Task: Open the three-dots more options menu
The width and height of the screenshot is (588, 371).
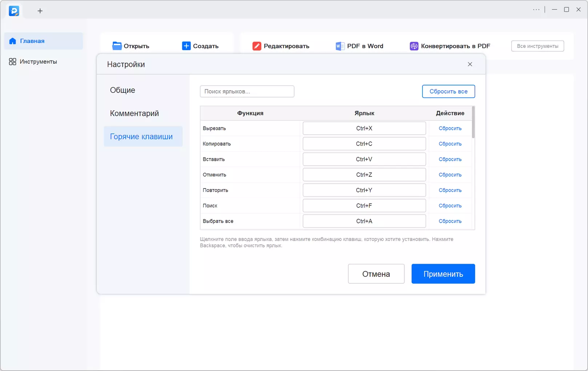Action: (x=536, y=10)
